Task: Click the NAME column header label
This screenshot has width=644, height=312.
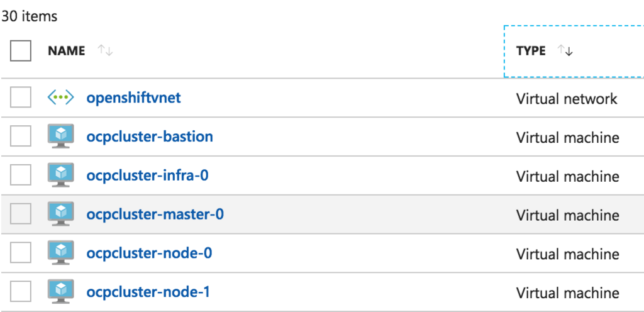Action: pyautogui.click(x=67, y=51)
